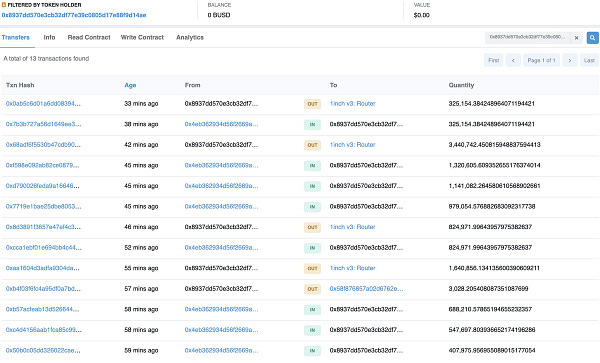Viewport: 600px width, 363px height.
Task: Open transaction hash 0x0ab5c6d01a6dd08394...
Action: (x=43, y=104)
